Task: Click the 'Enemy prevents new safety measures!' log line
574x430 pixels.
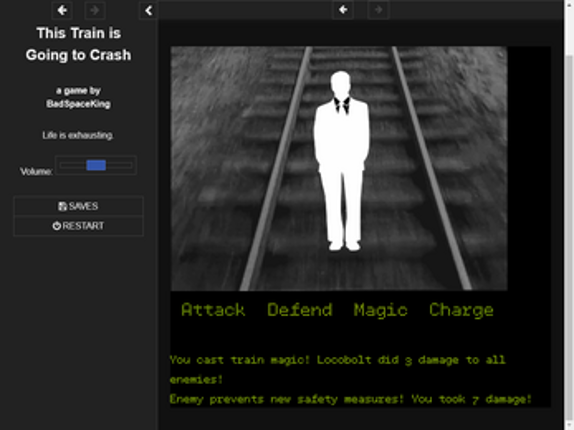Action: click(350, 399)
